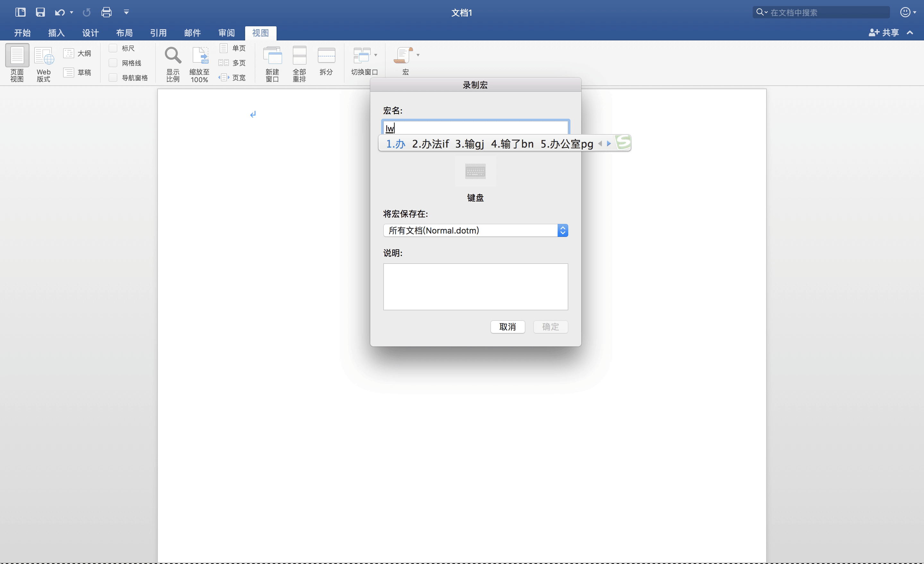
Task: Enable the Navigation Pane (导航窗格) checkbox
Action: pos(113,78)
